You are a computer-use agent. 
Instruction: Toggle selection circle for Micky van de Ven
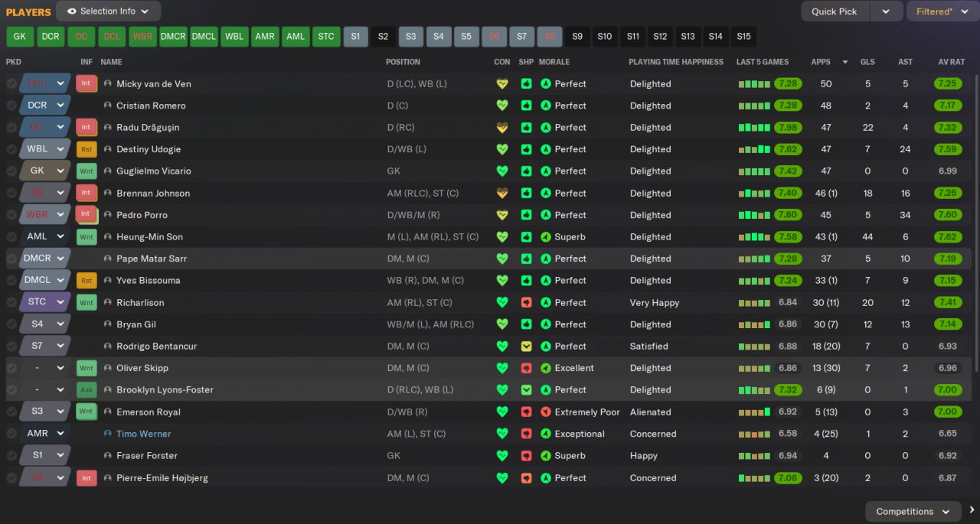tap(11, 83)
